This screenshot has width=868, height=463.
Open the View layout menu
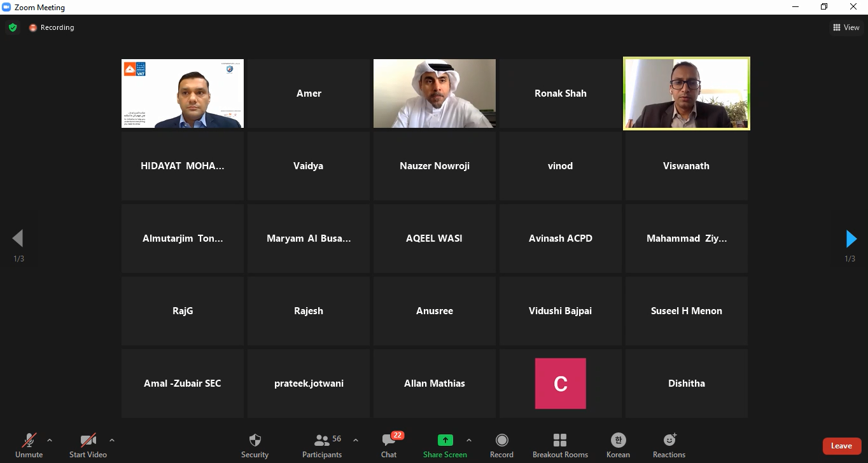tap(846, 27)
